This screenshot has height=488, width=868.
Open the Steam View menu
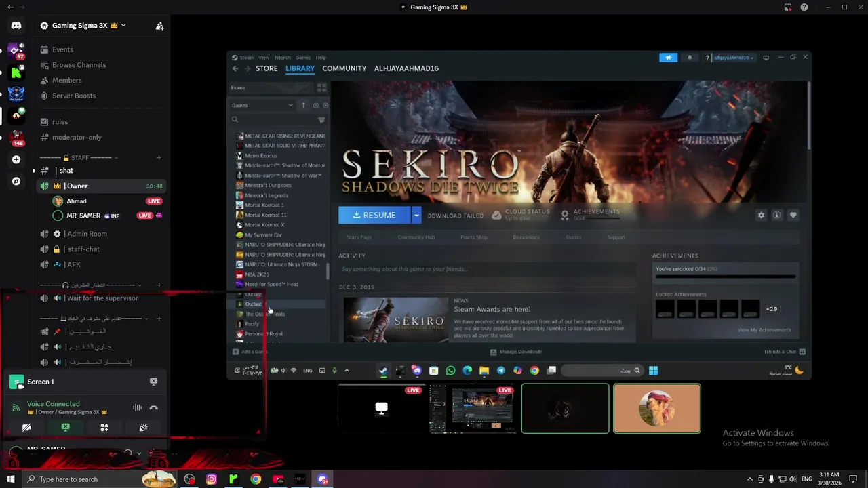pyautogui.click(x=263, y=58)
